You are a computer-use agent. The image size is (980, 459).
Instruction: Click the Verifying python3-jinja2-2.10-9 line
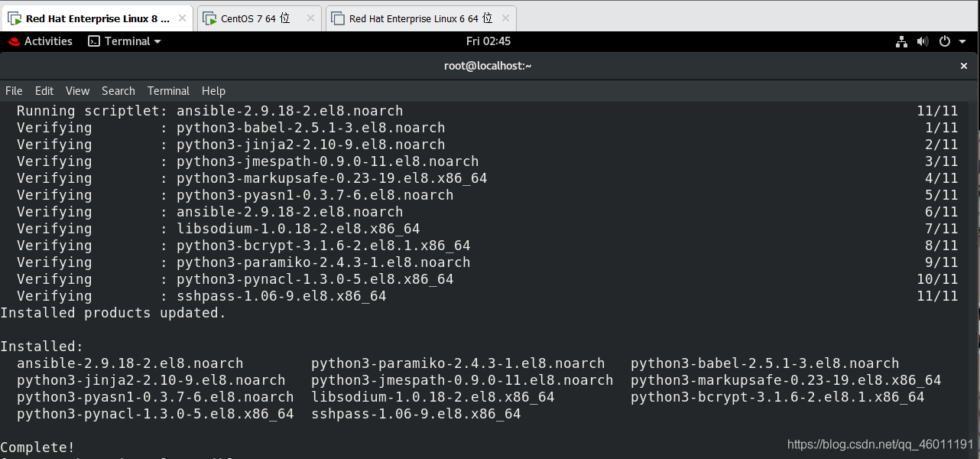pyautogui.click(x=487, y=145)
